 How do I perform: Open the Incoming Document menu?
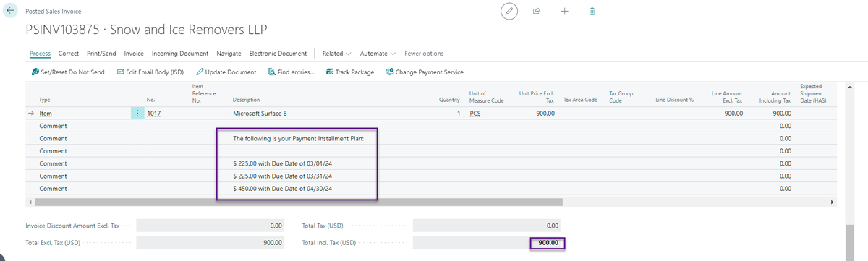[180, 54]
